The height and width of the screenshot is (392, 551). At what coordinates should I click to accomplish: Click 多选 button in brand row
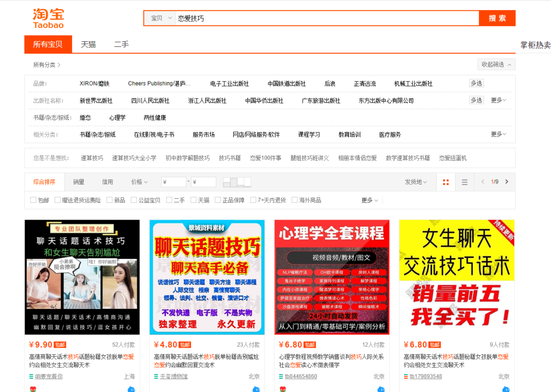(x=476, y=84)
